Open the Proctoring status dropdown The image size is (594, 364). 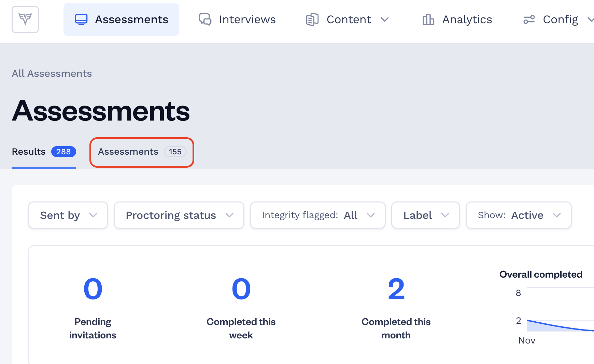point(179,215)
